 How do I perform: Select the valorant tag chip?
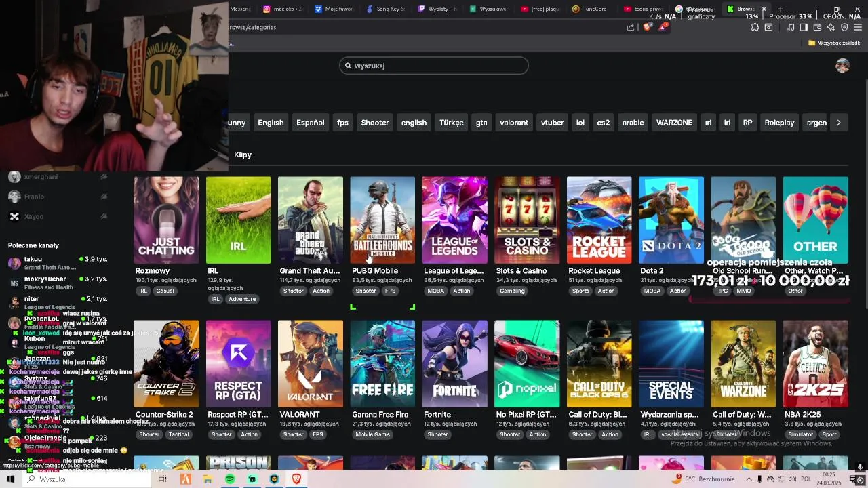point(514,123)
